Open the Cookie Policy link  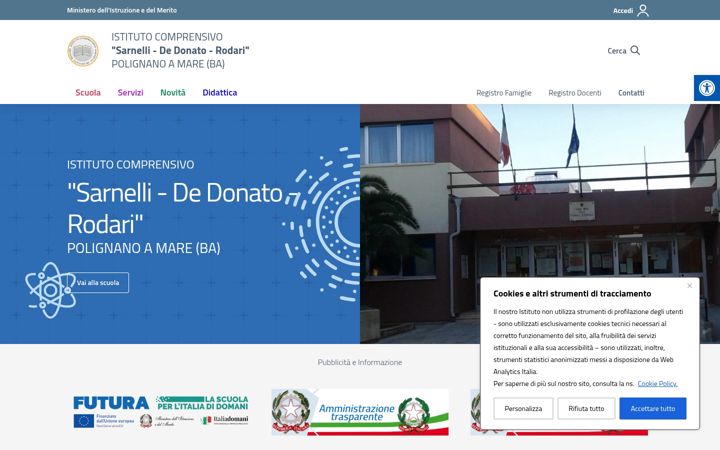(657, 383)
